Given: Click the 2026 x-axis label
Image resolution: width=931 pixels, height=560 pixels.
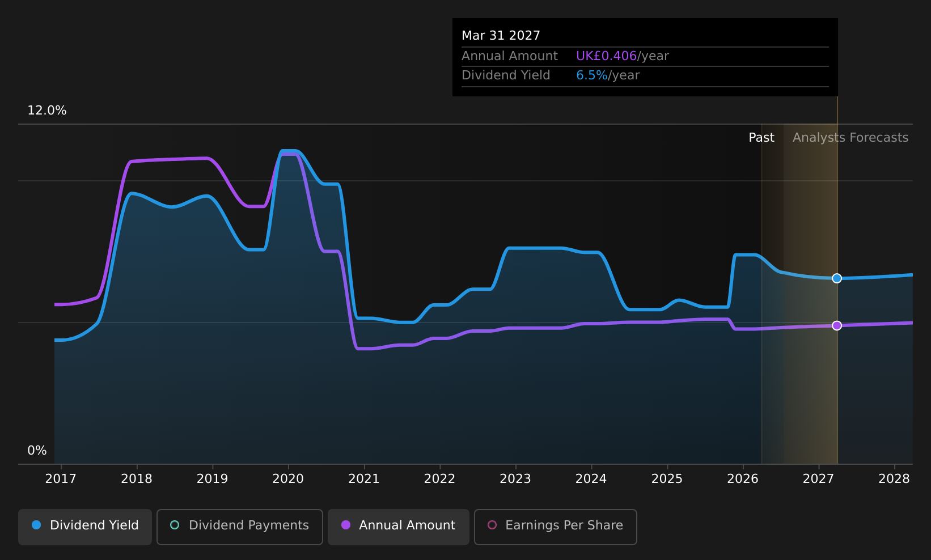Looking at the screenshot, I should tap(743, 479).
